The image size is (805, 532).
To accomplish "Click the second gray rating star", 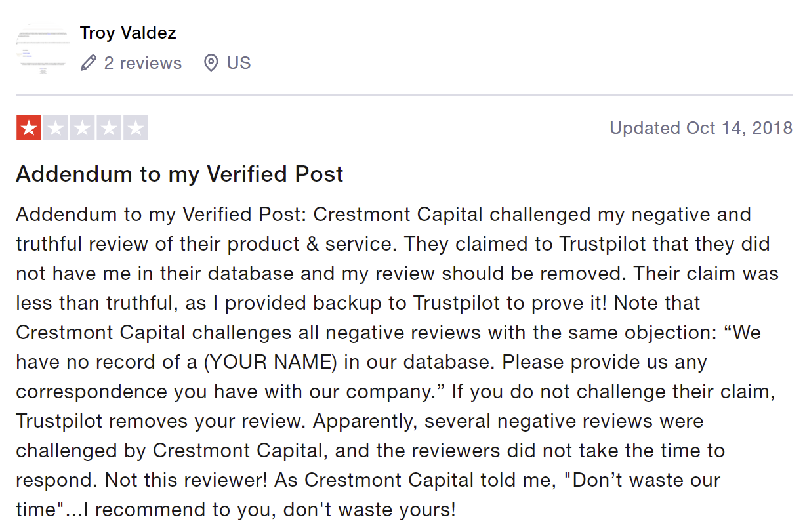I will (x=56, y=128).
